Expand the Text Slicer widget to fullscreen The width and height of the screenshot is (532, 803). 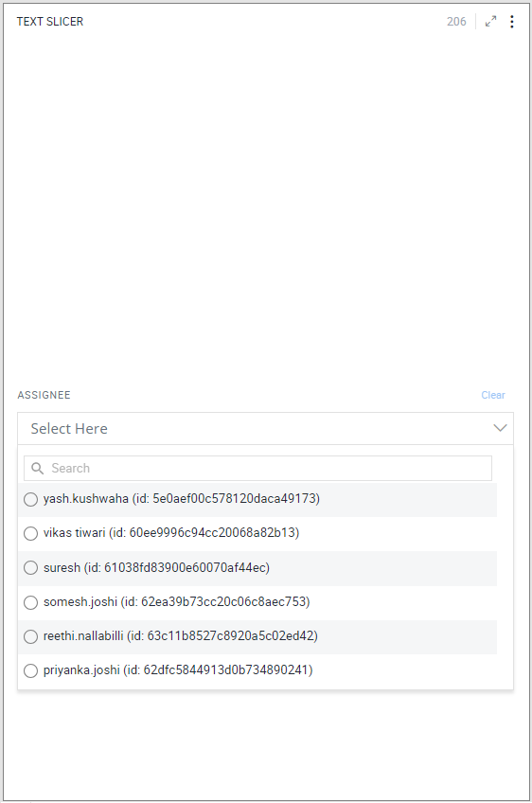[x=490, y=22]
